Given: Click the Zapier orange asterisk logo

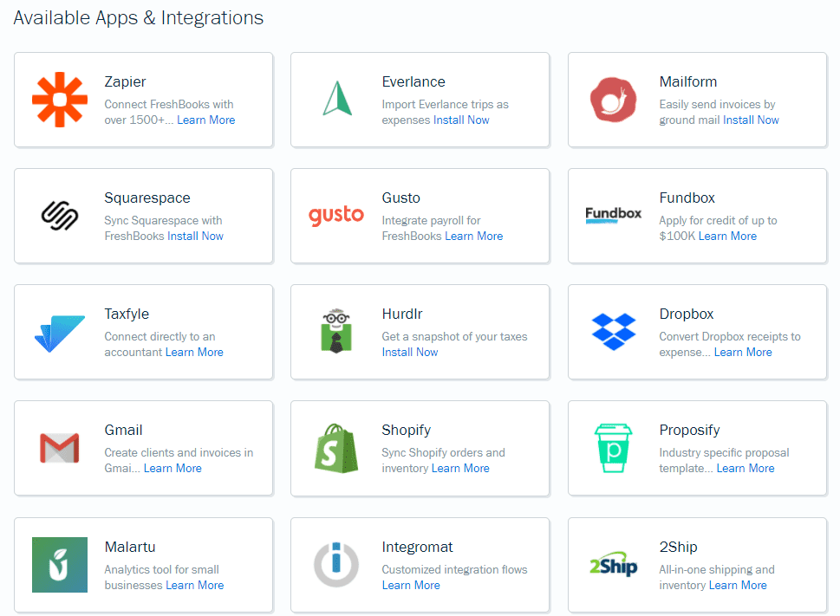Looking at the screenshot, I should 60,100.
